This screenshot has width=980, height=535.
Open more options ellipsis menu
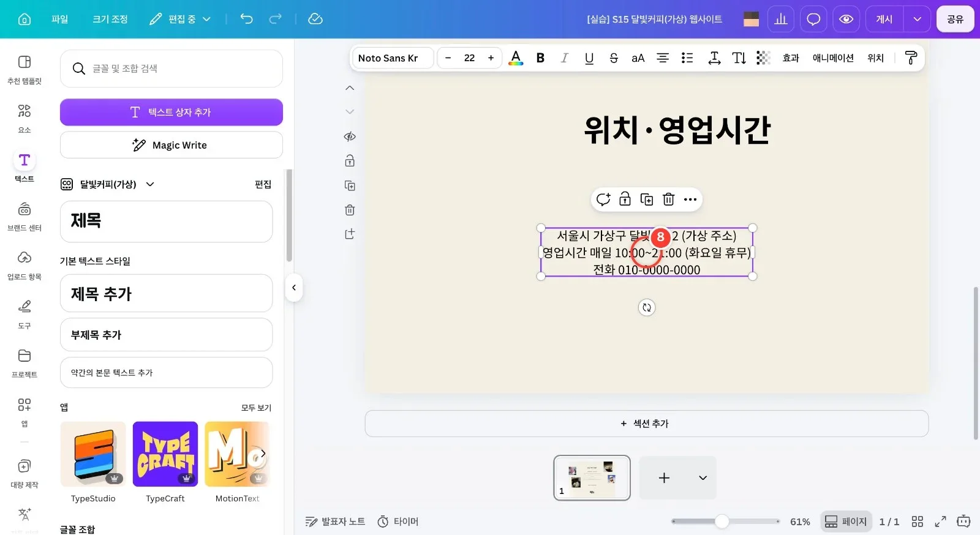[690, 200]
